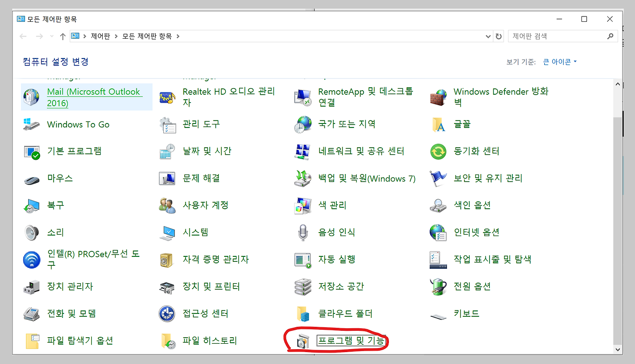
Task: Click the scrollbar down arrow
Action: [x=618, y=349]
